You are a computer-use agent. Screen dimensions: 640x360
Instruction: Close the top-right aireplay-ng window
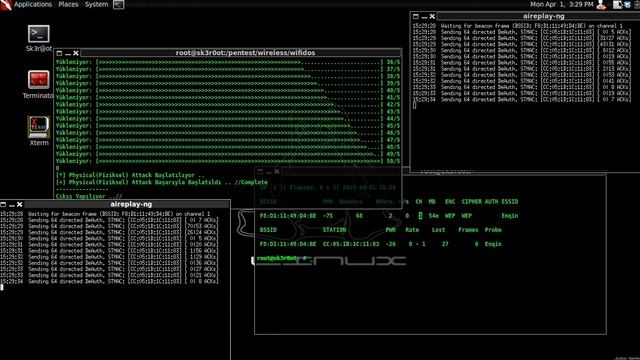pyautogui.click(x=432, y=17)
